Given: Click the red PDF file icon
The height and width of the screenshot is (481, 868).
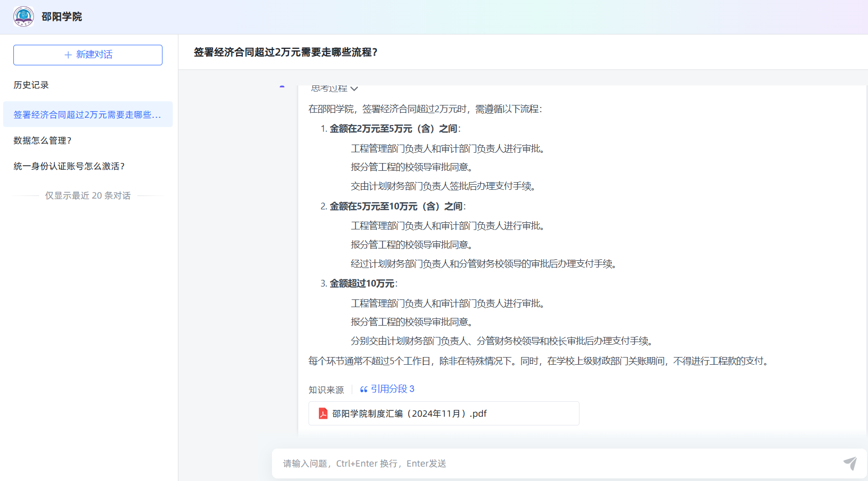Looking at the screenshot, I should tap(323, 414).
